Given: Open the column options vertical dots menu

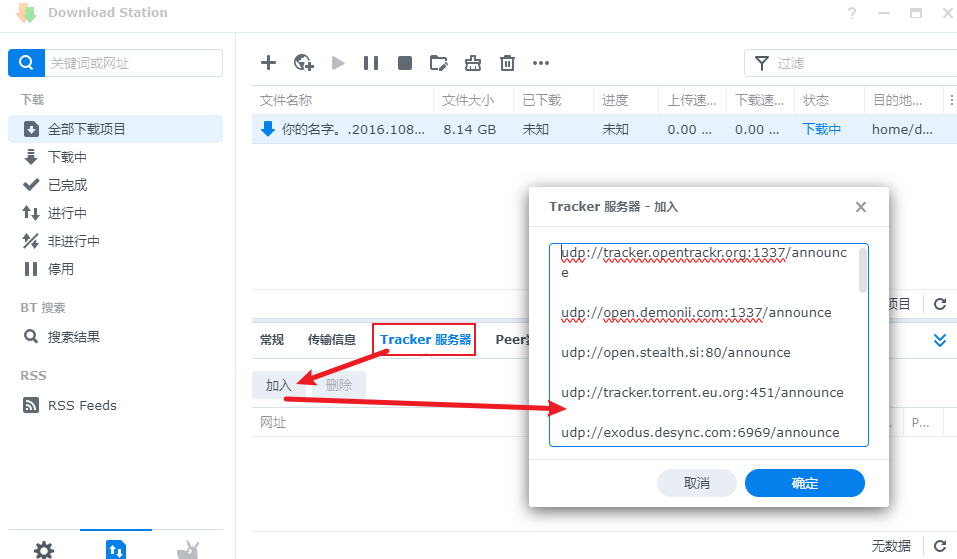Looking at the screenshot, I should tap(951, 100).
